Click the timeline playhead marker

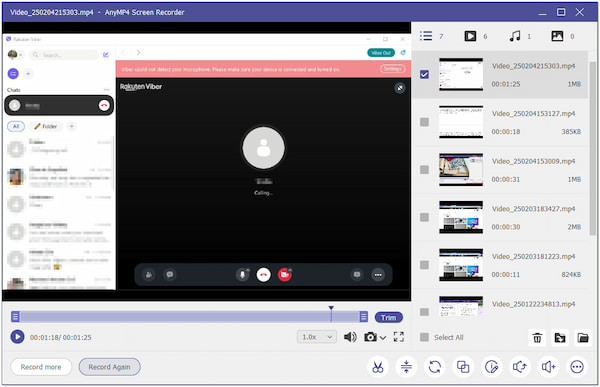pos(331,308)
